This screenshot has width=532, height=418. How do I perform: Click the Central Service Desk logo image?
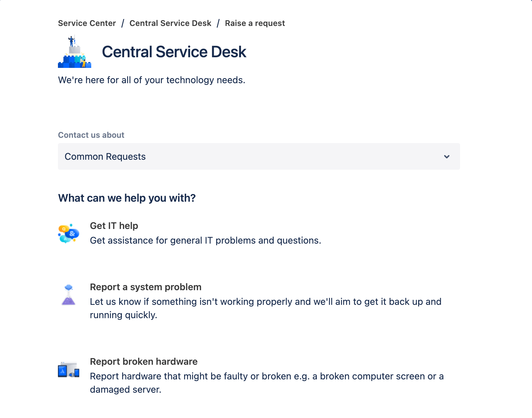coord(74,52)
